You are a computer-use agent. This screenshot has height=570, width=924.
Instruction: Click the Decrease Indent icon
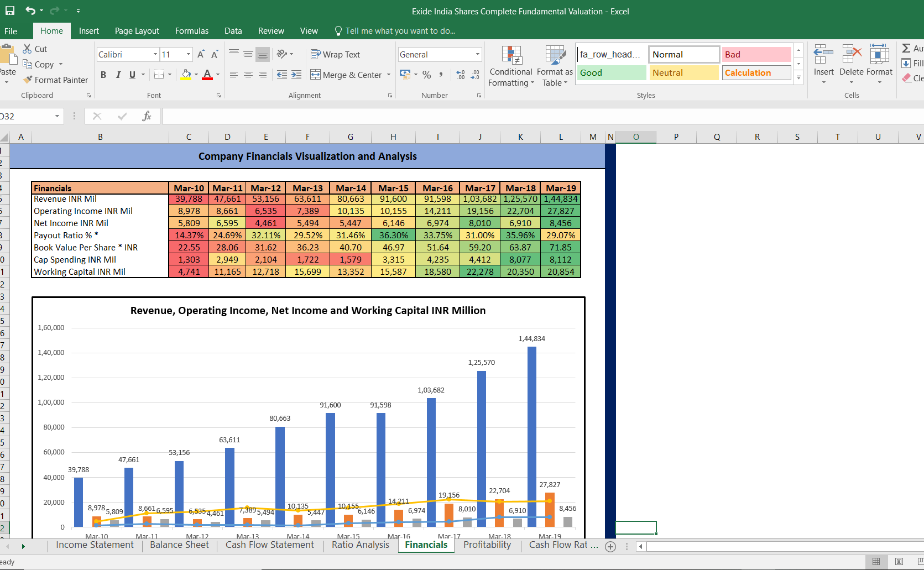click(282, 74)
